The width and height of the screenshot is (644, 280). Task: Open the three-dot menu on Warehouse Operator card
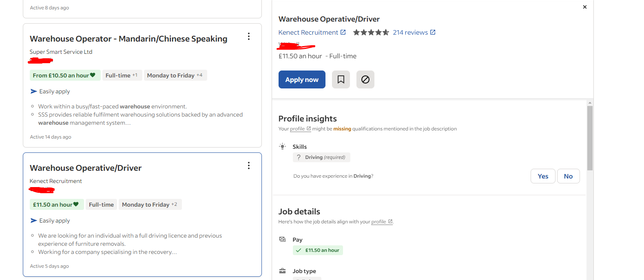tap(248, 37)
